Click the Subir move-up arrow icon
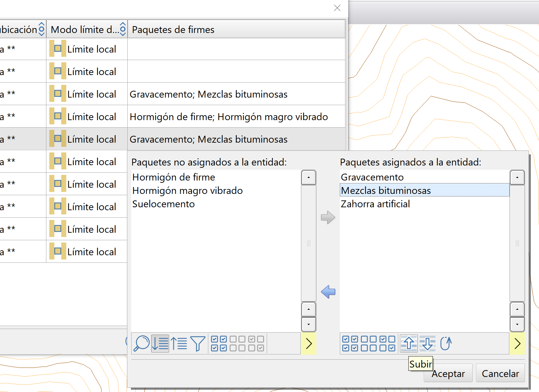Screen dimensions: 539x392 pos(409,343)
